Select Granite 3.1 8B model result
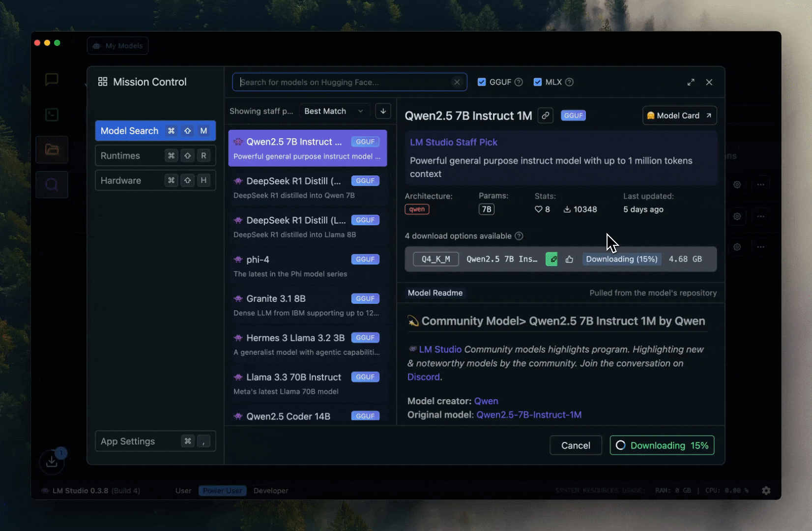The width and height of the screenshot is (812, 531). 308,305
